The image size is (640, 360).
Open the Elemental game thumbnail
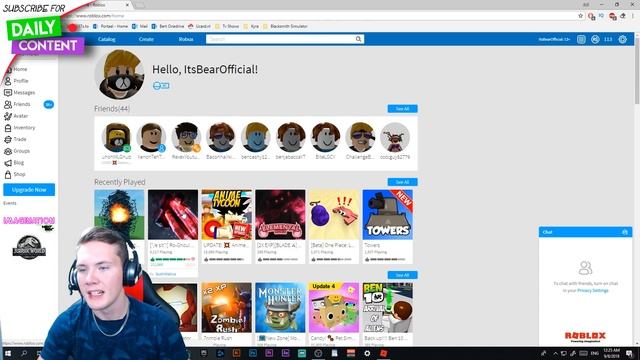pos(280,215)
